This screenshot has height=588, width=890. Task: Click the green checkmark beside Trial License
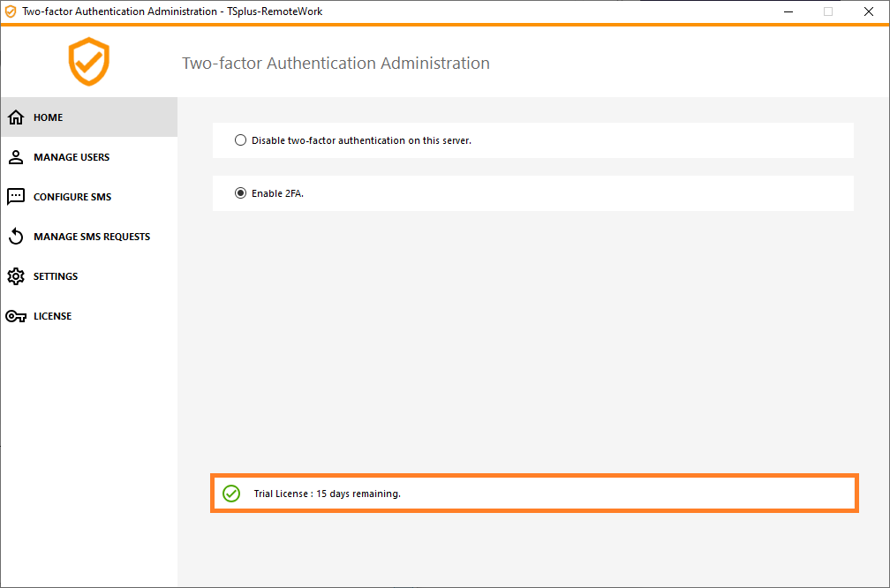(231, 493)
